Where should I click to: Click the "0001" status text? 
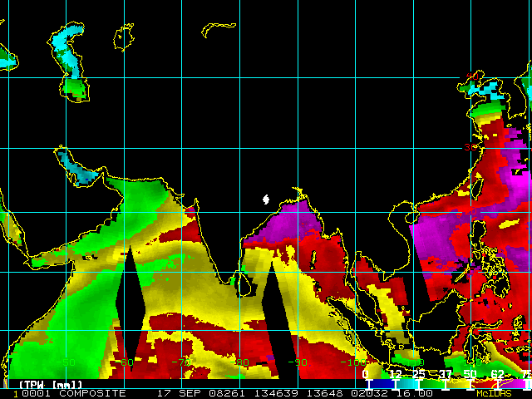pyautogui.click(x=37, y=393)
